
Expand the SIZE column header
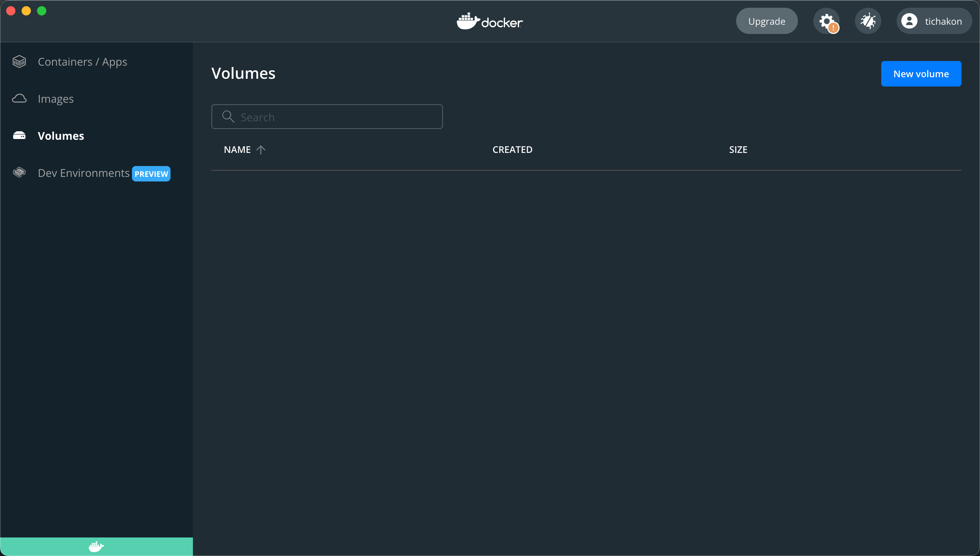click(738, 149)
